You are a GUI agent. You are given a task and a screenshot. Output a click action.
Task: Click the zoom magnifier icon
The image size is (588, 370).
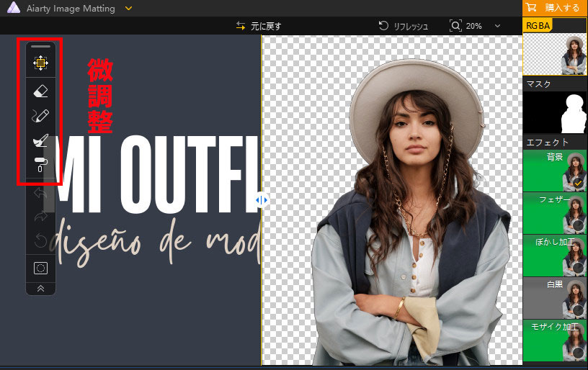455,26
